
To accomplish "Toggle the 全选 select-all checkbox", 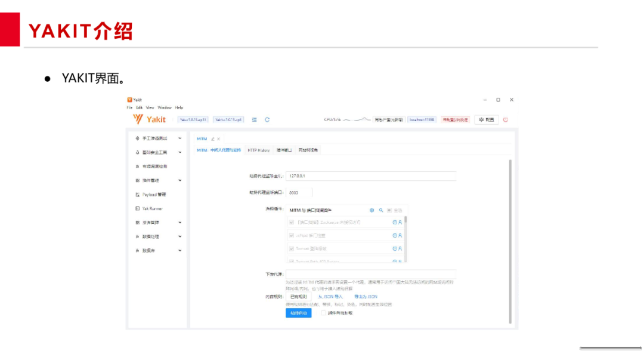I will coord(389,210).
